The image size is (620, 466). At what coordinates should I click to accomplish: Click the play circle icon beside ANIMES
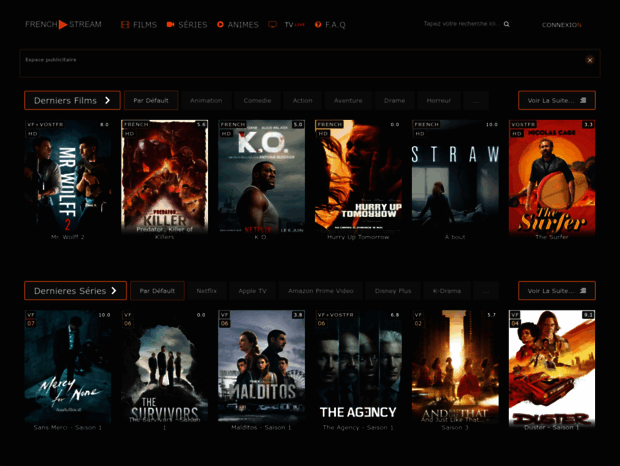220,25
